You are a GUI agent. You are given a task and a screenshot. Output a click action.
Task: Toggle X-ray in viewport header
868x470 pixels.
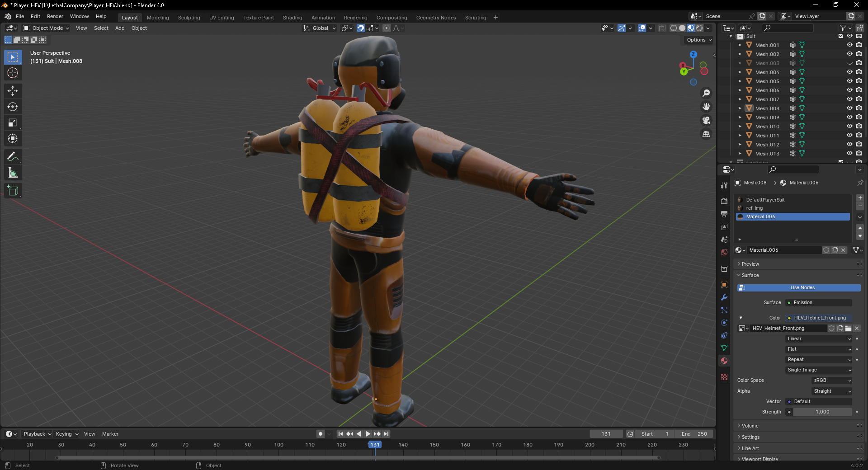click(x=662, y=28)
